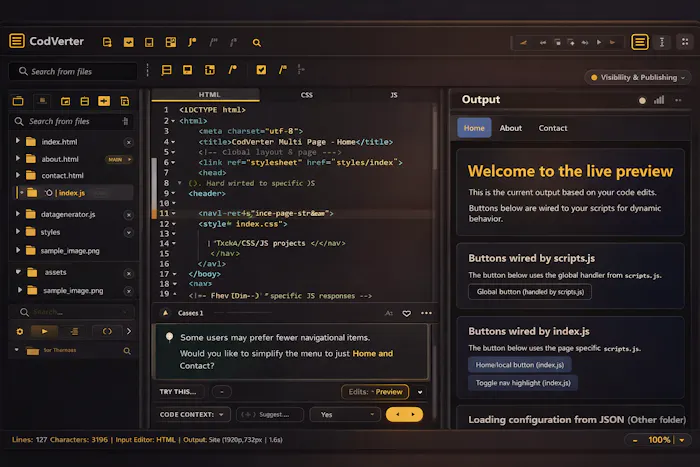Click the right chevron in lower sidebar
The image size is (700, 467).
129,331
